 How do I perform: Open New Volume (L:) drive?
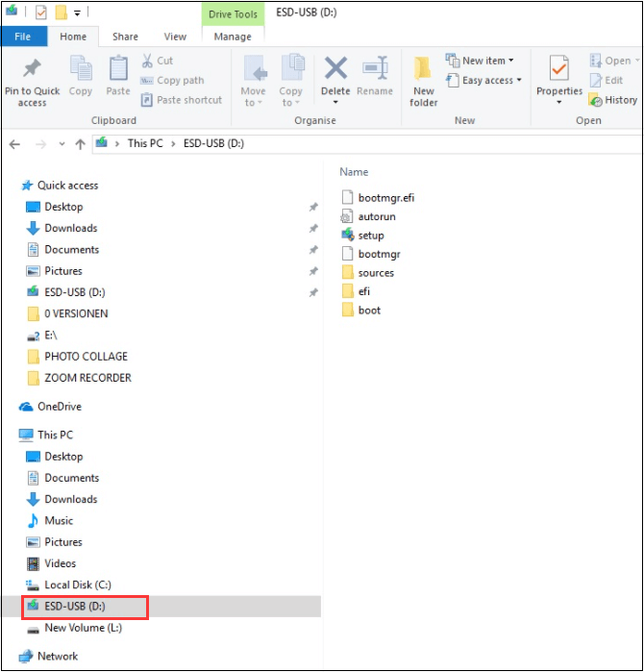(x=74, y=628)
